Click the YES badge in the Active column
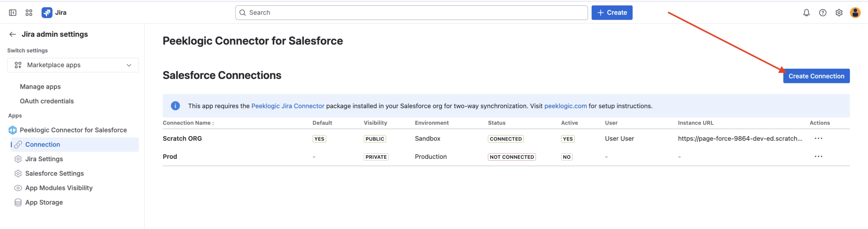Image resolution: width=868 pixels, height=229 pixels. click(568, 139)
